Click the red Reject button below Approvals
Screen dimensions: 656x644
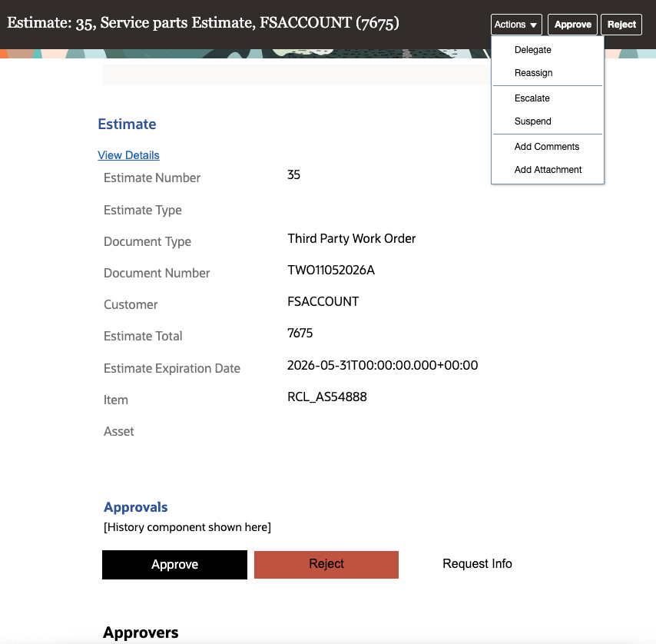[x=326, y=565]
